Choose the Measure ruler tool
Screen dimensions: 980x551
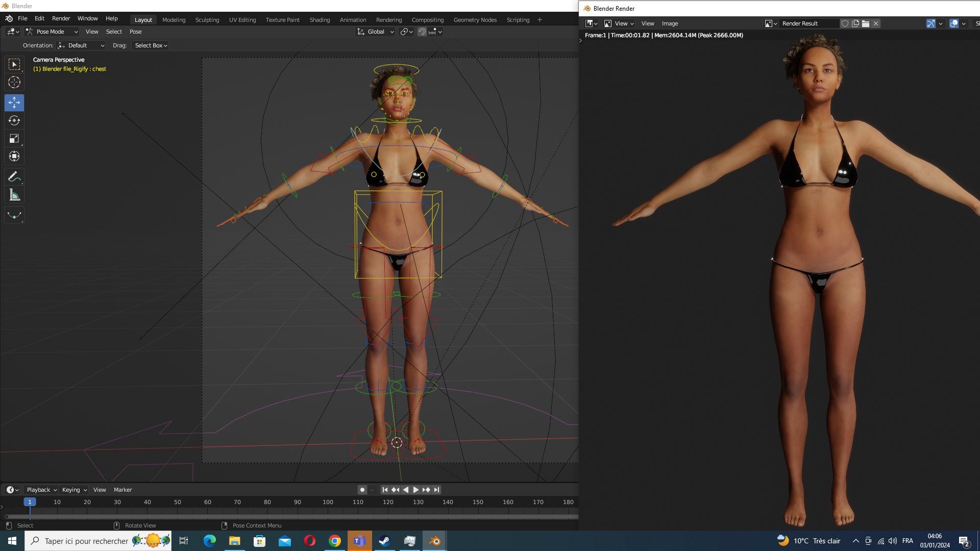[x=14, y=195]
